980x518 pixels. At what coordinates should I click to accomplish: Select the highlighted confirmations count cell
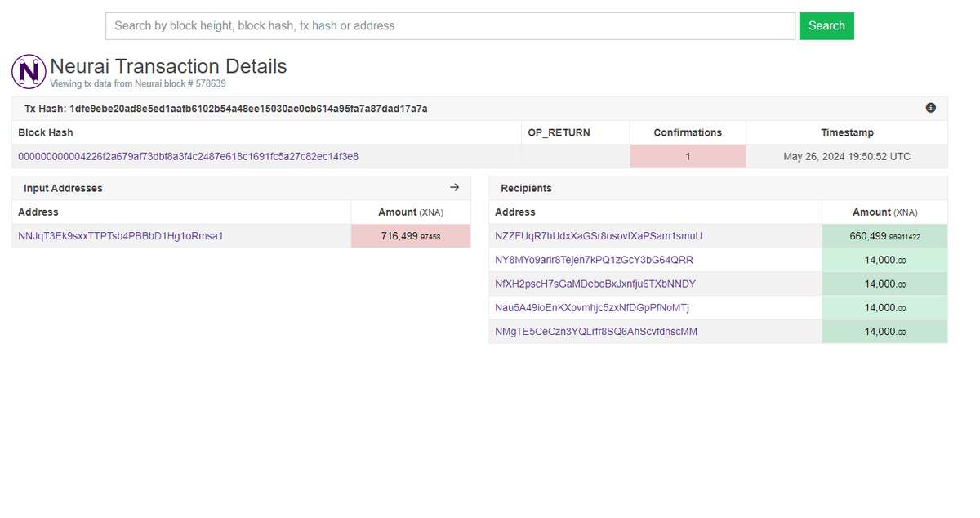[x=688, y=156]
